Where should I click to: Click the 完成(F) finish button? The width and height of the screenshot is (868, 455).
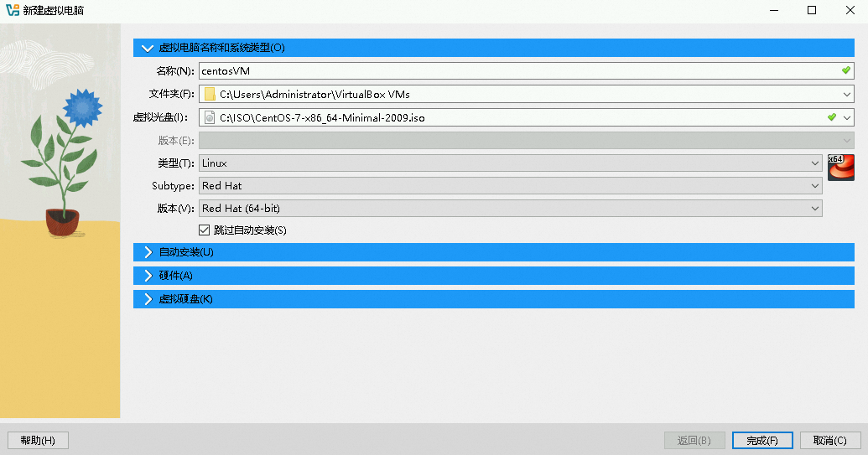(762, 440)
